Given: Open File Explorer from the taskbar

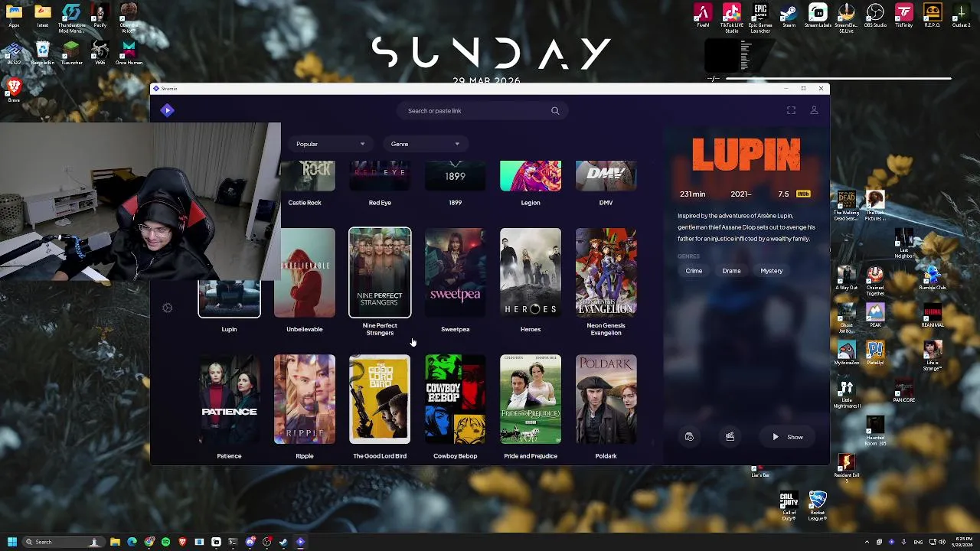Looking at the screenshot, I should tap(115, 542).
